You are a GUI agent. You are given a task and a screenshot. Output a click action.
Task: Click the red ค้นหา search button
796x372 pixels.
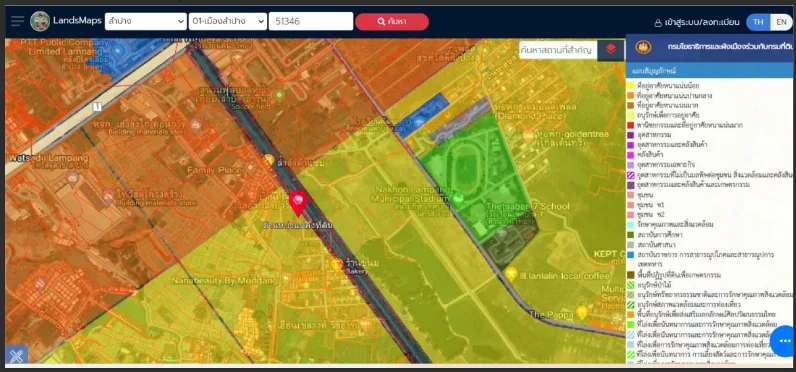[392, 22]
